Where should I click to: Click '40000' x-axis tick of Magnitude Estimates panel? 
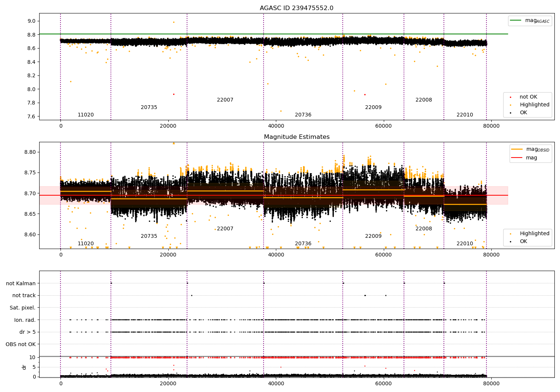(x=276, y=255)
